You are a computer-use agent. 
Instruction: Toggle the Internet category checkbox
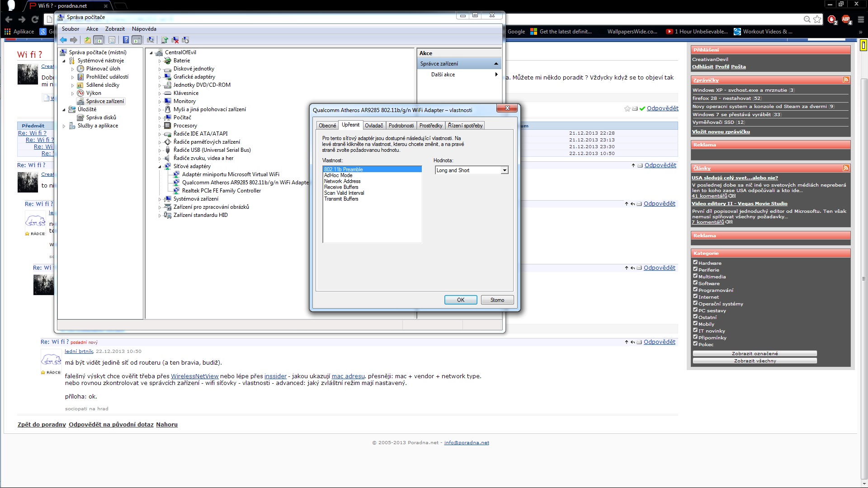pyautogui.click(x=695, y=296)
